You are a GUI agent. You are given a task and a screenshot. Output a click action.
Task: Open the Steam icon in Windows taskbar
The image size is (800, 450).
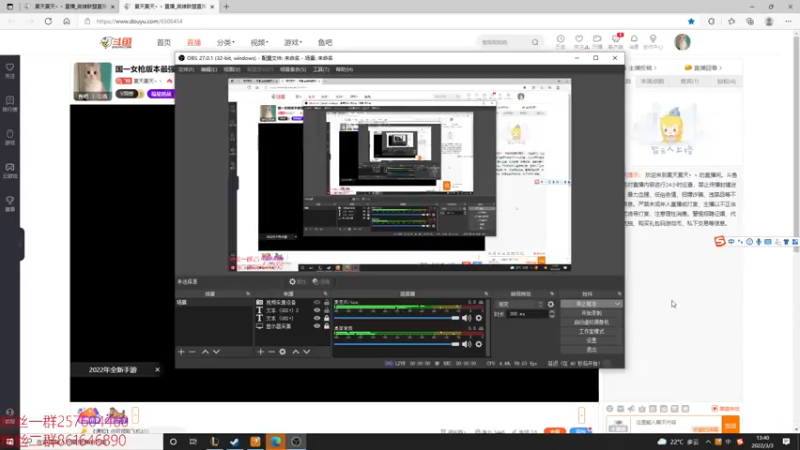[x=235, y=442]
